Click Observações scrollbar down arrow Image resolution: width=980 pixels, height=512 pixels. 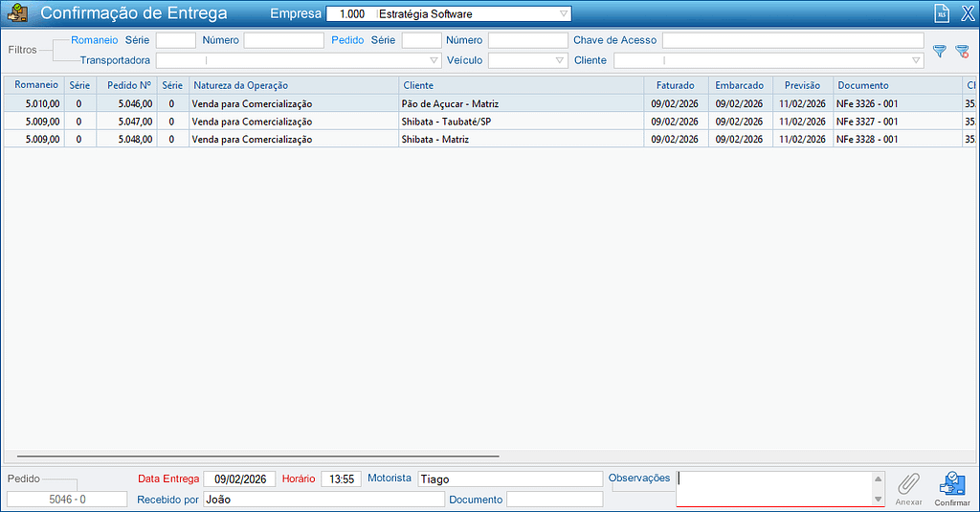tap(879, 499)
